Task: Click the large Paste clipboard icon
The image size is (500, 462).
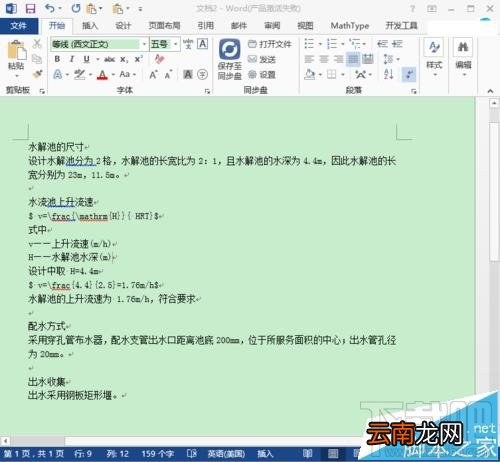Action: (16, 50)
